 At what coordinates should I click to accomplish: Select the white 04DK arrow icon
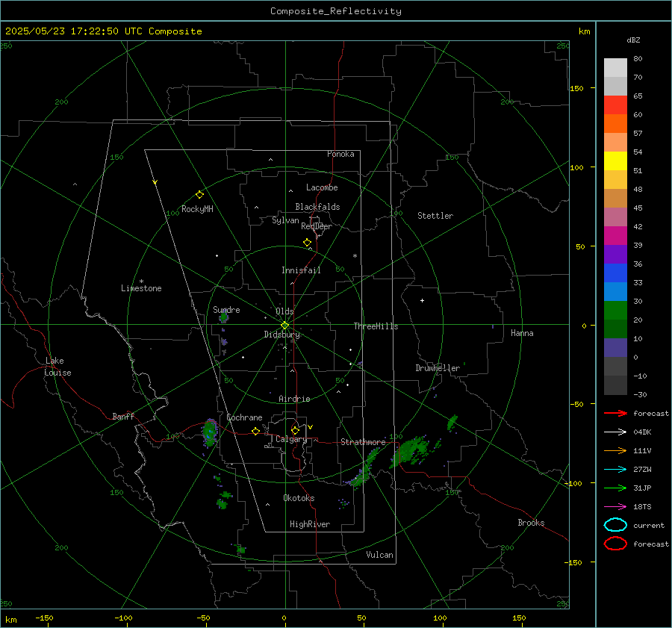(615, 432)
